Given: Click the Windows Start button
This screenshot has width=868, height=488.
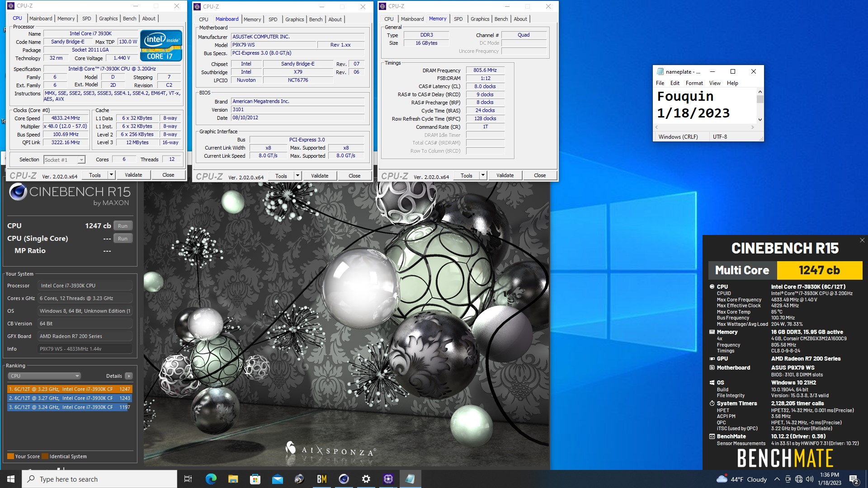Looking at the screenshot, I should [11, 479].
